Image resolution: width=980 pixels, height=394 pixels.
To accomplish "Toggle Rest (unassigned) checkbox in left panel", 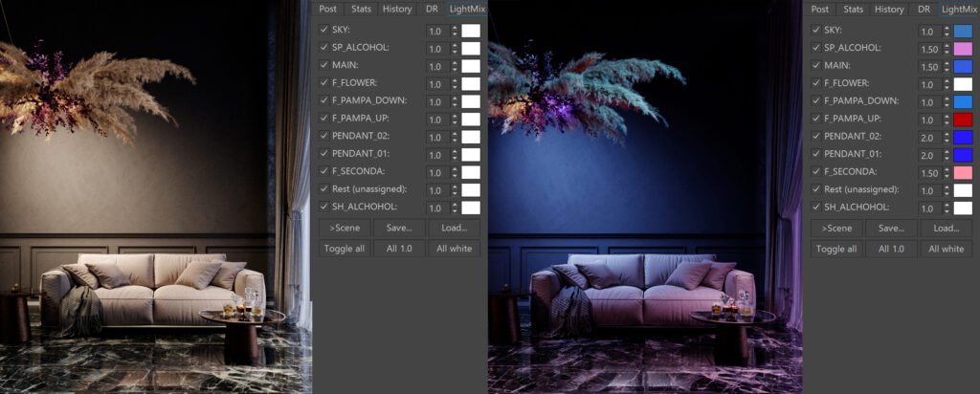I will tap(323, 188).
